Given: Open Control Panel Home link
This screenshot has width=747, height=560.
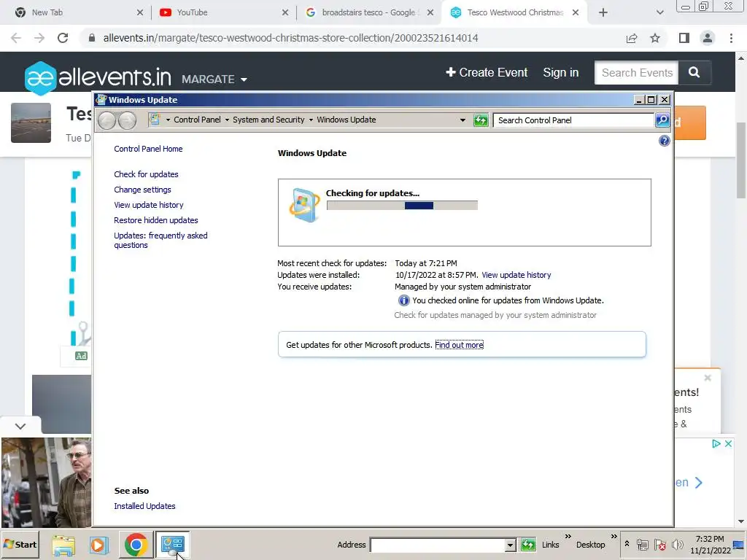Looking at the screenshot, I should (x=148, y=149).
